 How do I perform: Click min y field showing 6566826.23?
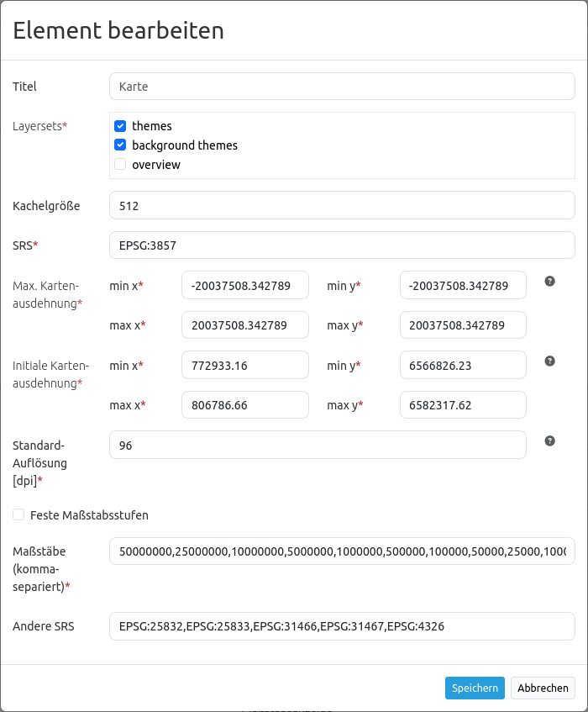click(x=463, y=365)
